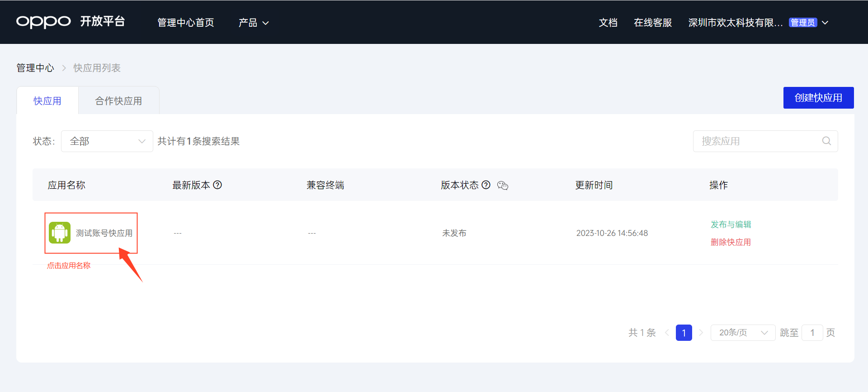The width and height of the screenshot is (868, 392).
Task: Click the 发布与编辑 link
Action: [731, 225]
